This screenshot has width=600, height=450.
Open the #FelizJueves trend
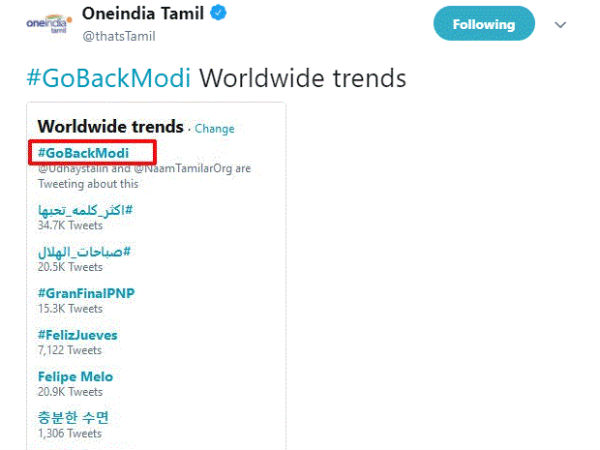point(78,335)
